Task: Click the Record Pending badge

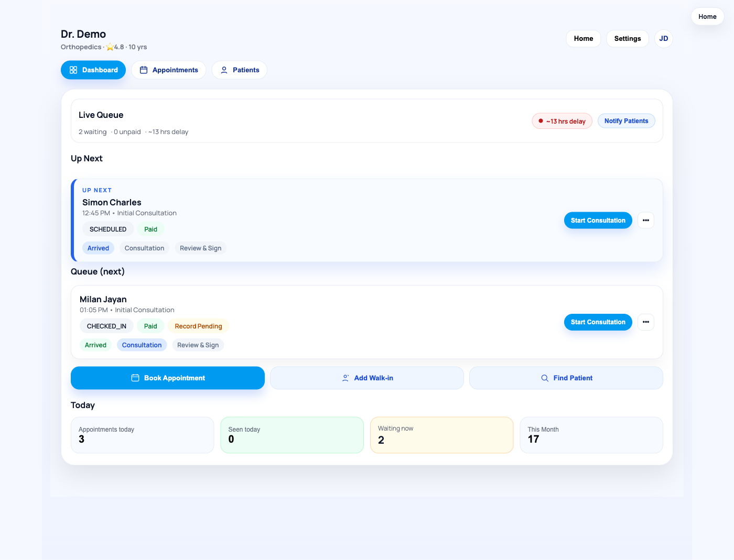Action: click(x=198, y=326)
